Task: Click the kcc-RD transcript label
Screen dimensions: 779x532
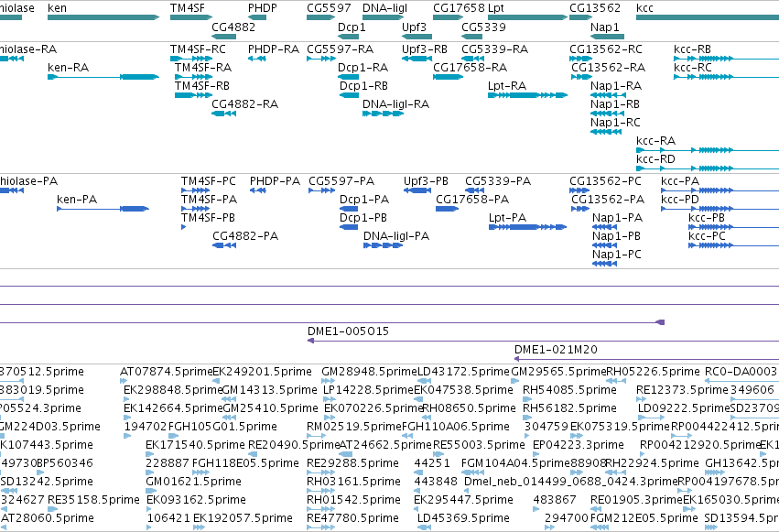Action: pos(655,159)
